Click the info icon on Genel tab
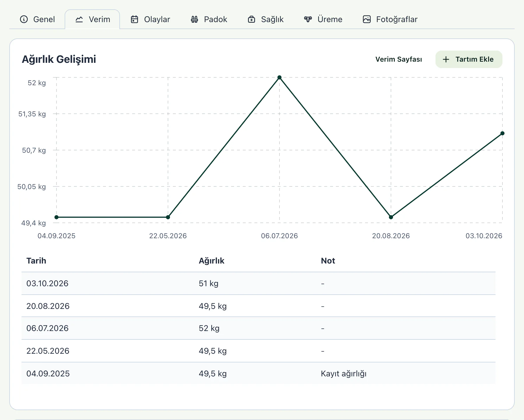Viewport: 524px width, 420px height. point(24,19)
